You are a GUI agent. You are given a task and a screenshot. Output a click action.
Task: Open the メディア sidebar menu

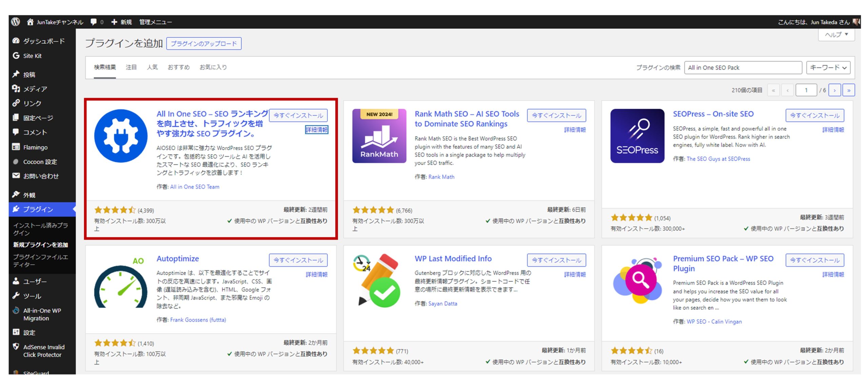(42, 89)
